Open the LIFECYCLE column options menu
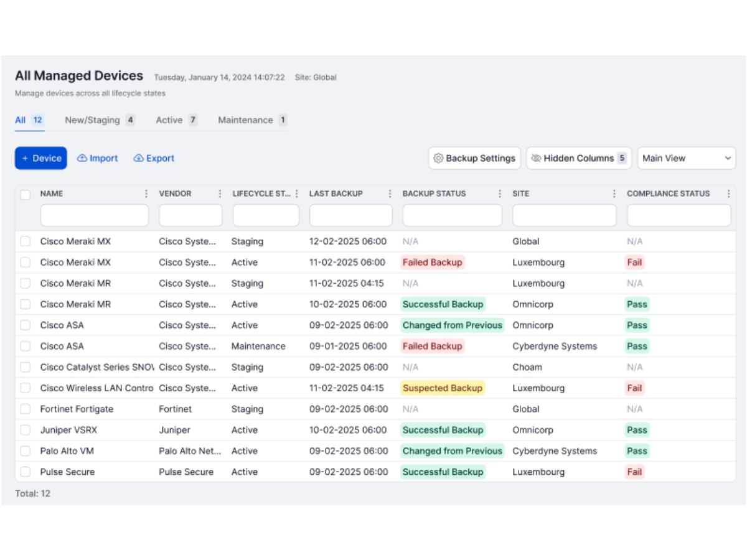747x560 pixels. pos(297,194)
